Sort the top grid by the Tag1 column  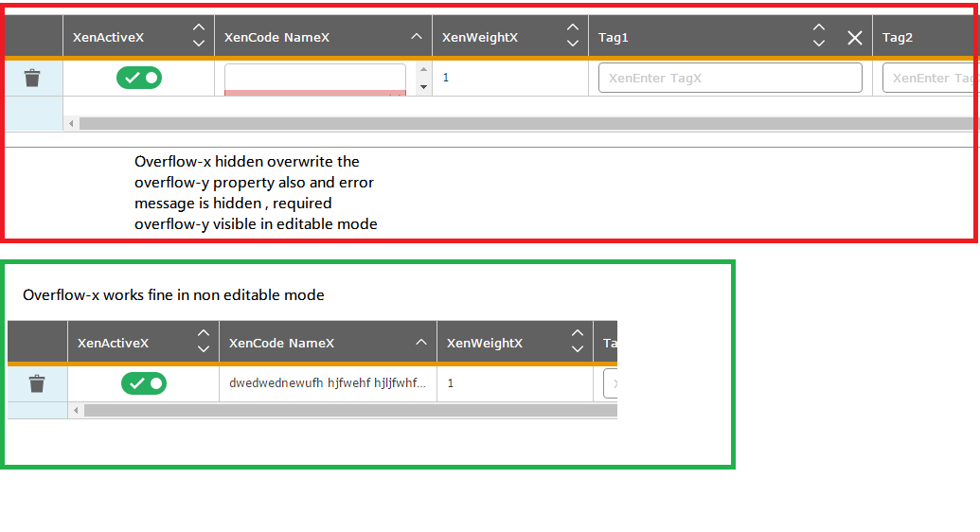pyautogui.click(x=819, y=36)
